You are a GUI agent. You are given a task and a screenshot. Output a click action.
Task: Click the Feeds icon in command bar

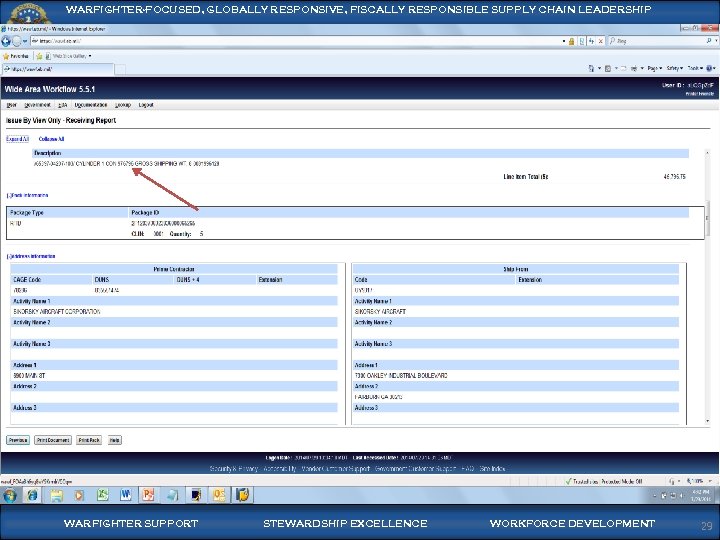coord(608,68)
